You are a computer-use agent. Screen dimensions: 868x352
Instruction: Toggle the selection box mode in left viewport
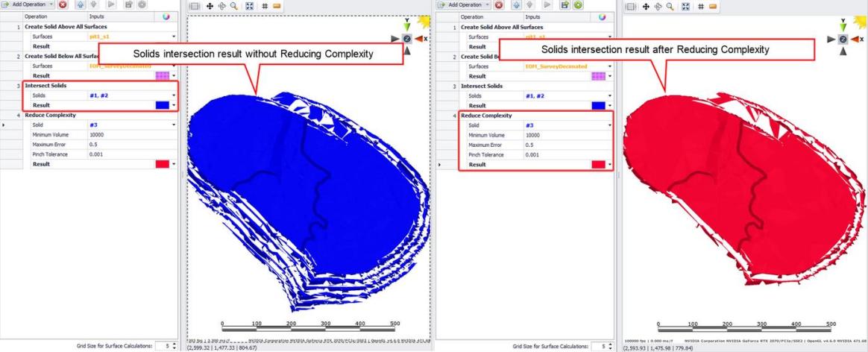pos(195,5)
